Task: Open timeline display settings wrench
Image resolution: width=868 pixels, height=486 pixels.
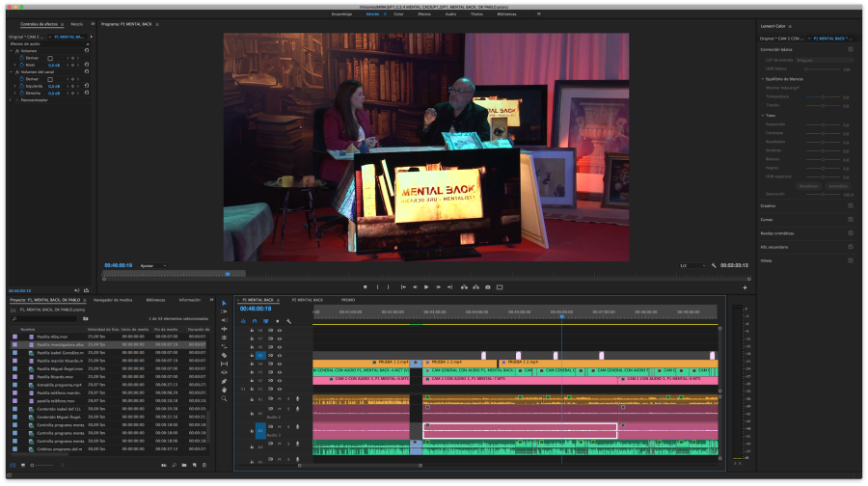Action: click(x=288, y=321)
